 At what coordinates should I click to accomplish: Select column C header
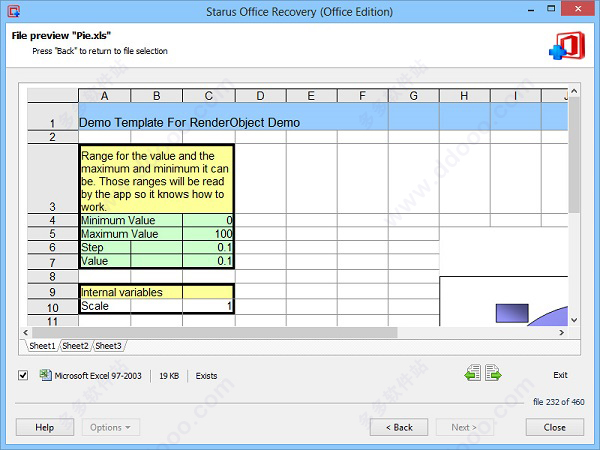coord(209,96)
